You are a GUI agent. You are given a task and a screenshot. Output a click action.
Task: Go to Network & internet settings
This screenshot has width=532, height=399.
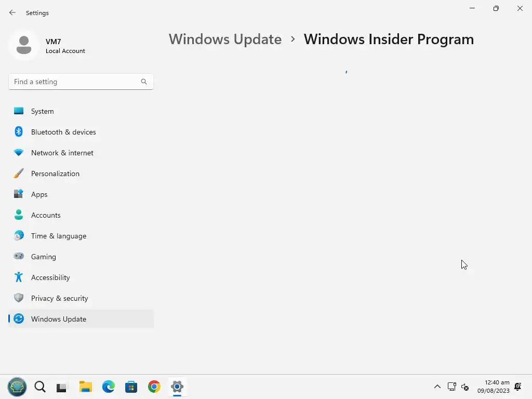click(81, 153)
